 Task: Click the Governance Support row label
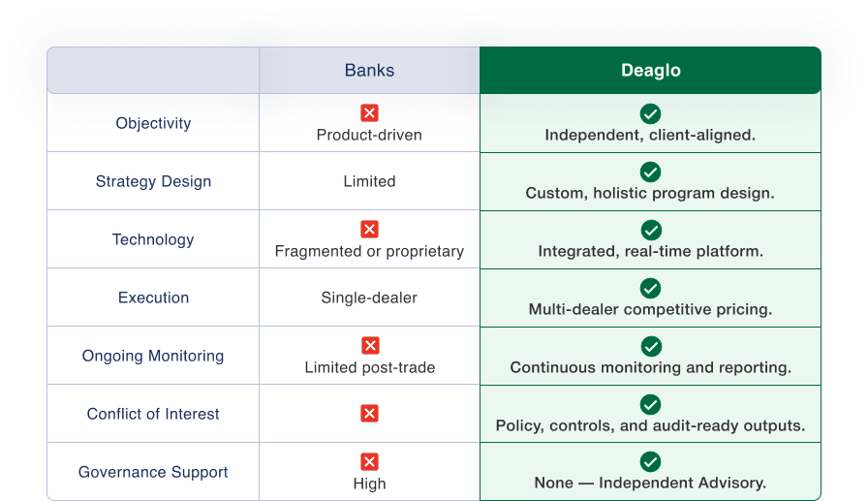[x=153, y=472]
